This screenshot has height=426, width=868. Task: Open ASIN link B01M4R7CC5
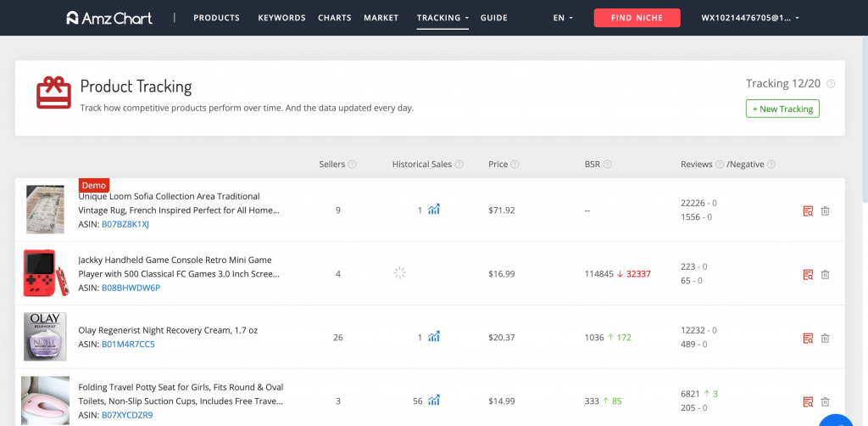(x=128, y=344)
